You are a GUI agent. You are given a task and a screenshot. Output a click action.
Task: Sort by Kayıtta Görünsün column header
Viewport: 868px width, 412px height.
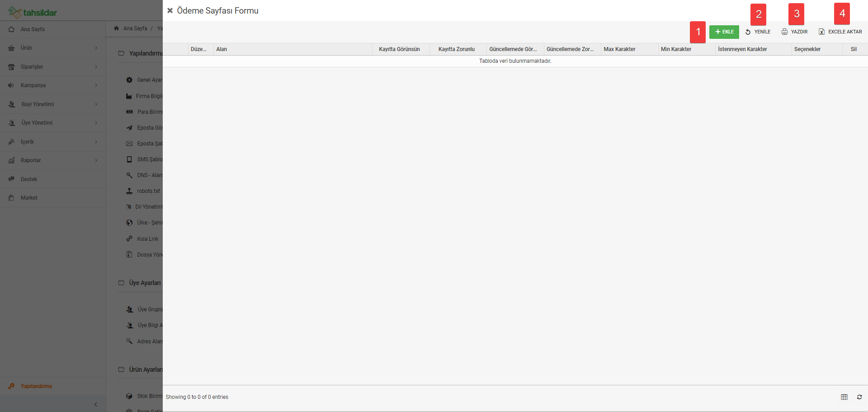coord(401,49)
